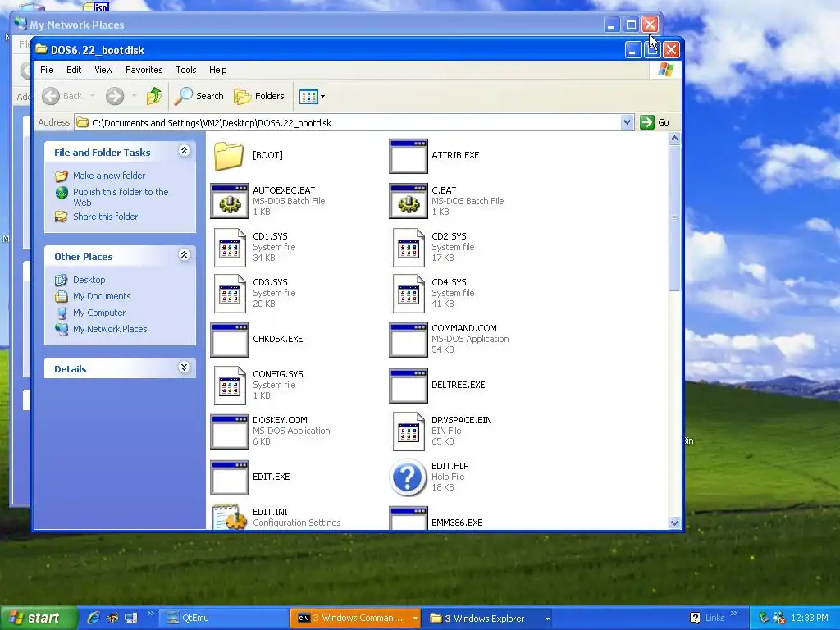Click Publish this folder to the Web
The height and width of the screenshot is (630, 840).
(x=121, y=197)
